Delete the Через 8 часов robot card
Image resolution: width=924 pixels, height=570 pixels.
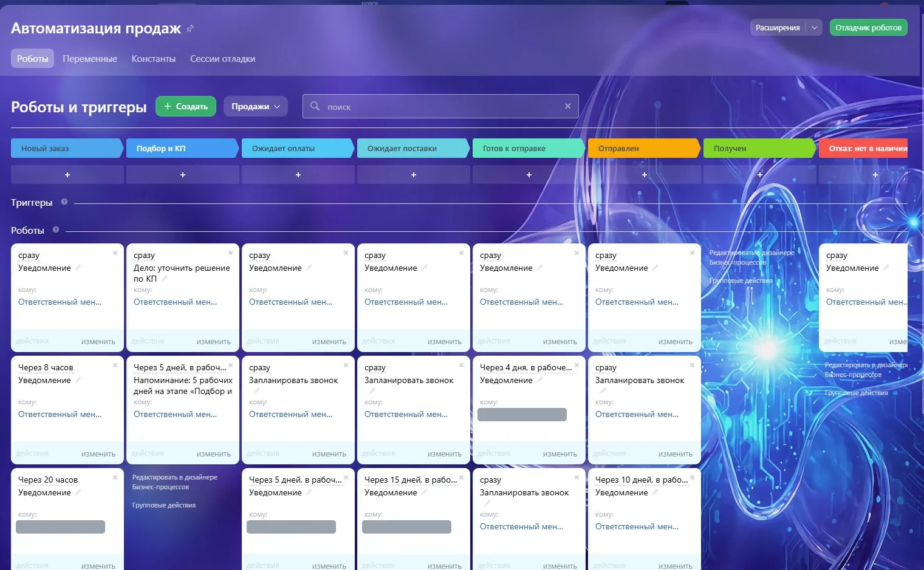pyautogui.click(x=115, y=365)
